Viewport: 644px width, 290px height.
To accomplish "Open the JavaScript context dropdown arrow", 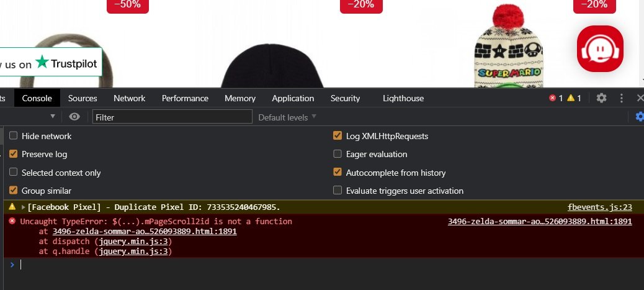I will point(53,117).
